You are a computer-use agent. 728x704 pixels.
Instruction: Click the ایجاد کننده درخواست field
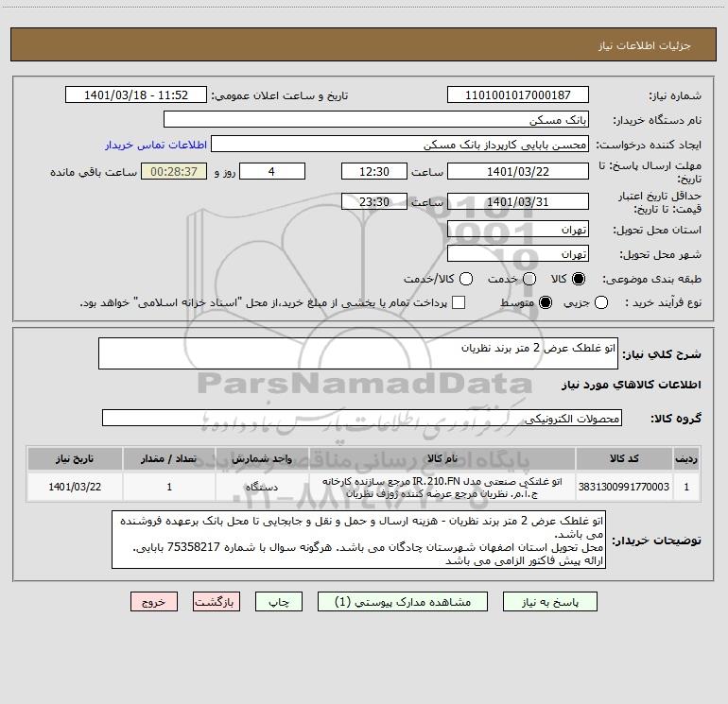tap(400, 144)
